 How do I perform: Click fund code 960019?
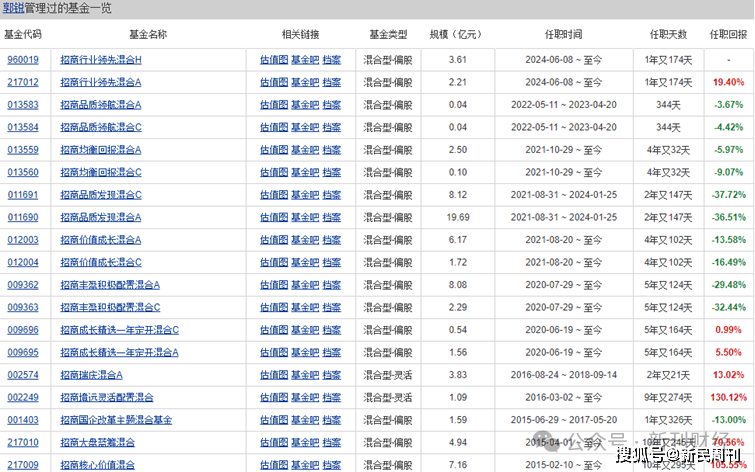click(x=23, y=60)
